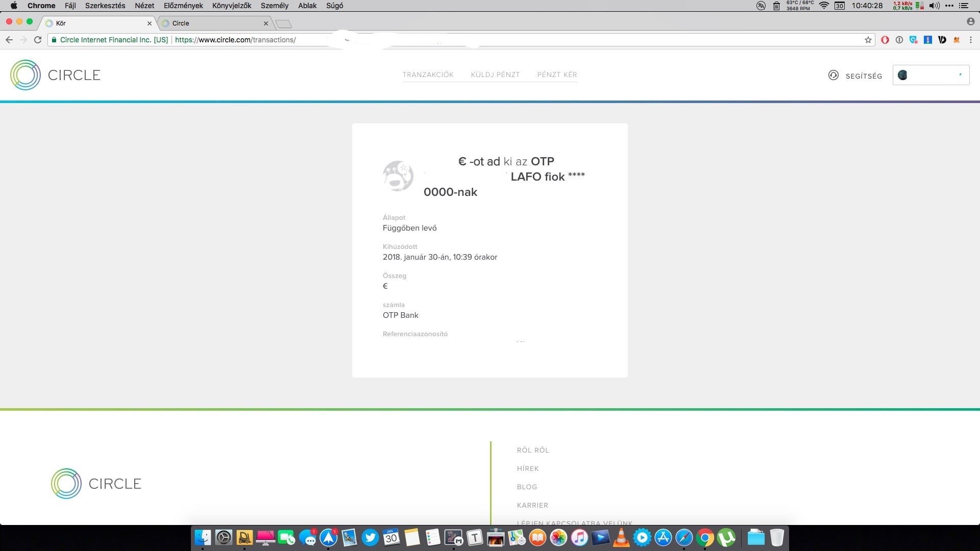Click the HÍREK footer link

[x=528, y=468]
